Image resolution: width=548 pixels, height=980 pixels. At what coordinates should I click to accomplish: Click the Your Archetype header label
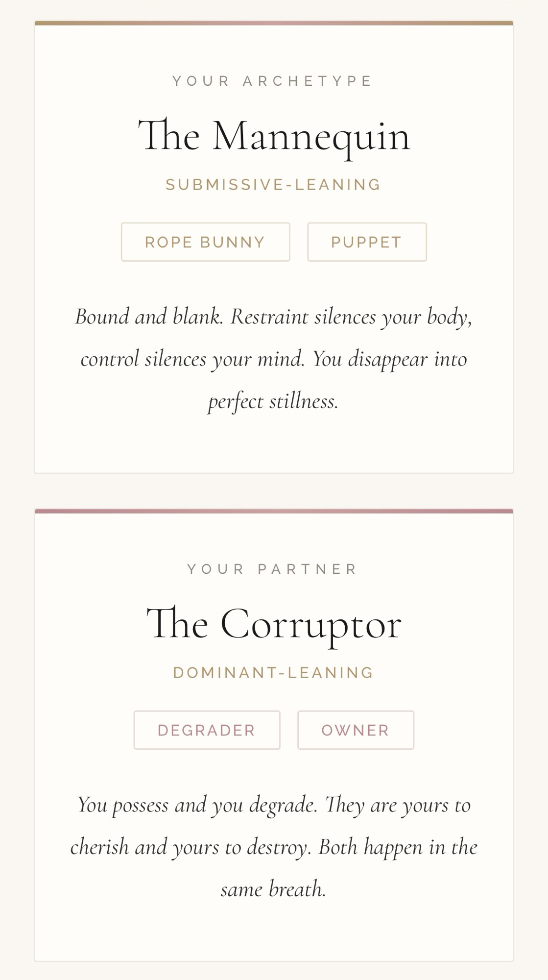point(274,81)
